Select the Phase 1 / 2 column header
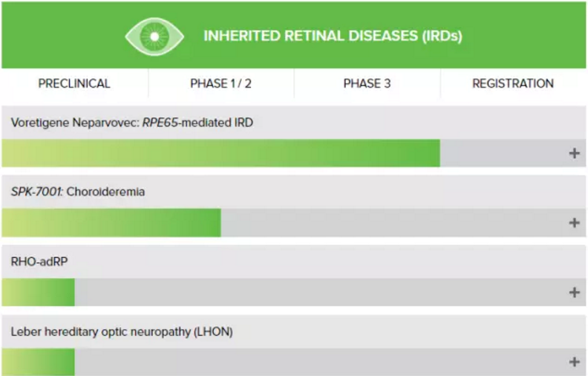The image size is (588, 376). point(221,83)
